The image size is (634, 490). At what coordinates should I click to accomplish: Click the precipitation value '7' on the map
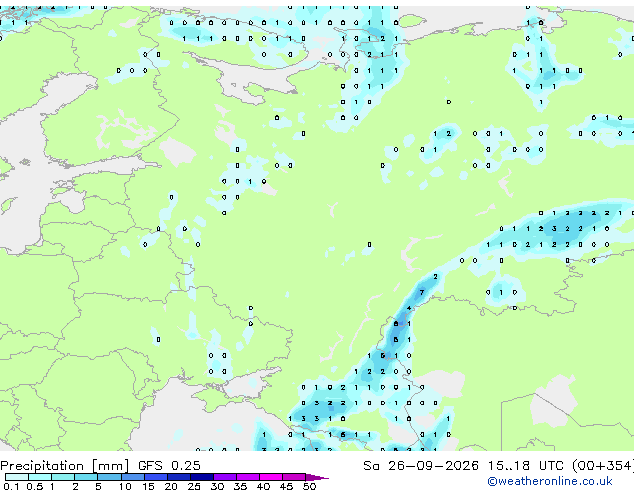click(422, 292)
